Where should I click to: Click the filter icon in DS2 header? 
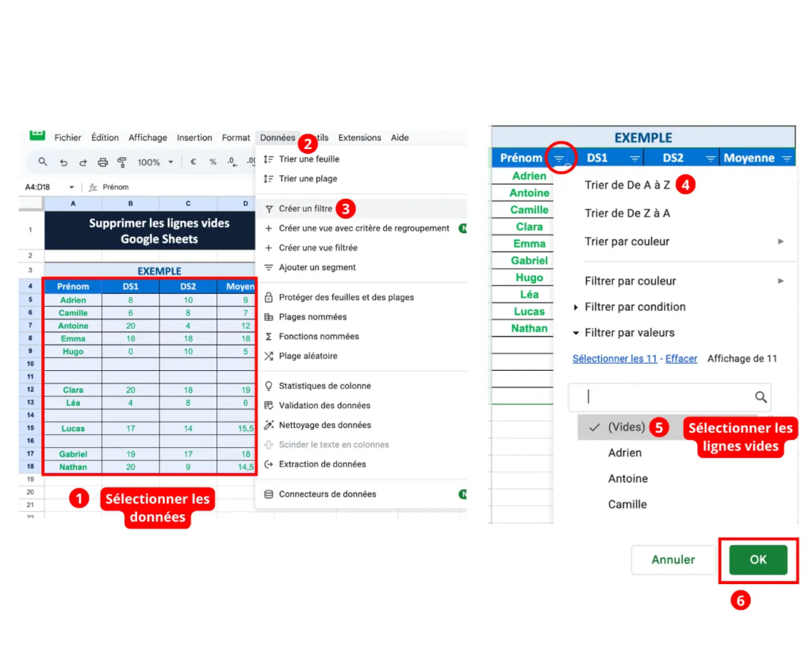[710, 158]
